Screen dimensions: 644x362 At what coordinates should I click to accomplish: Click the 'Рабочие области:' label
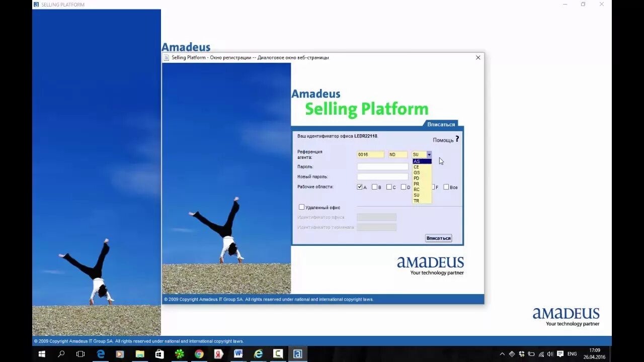point(315,187)
